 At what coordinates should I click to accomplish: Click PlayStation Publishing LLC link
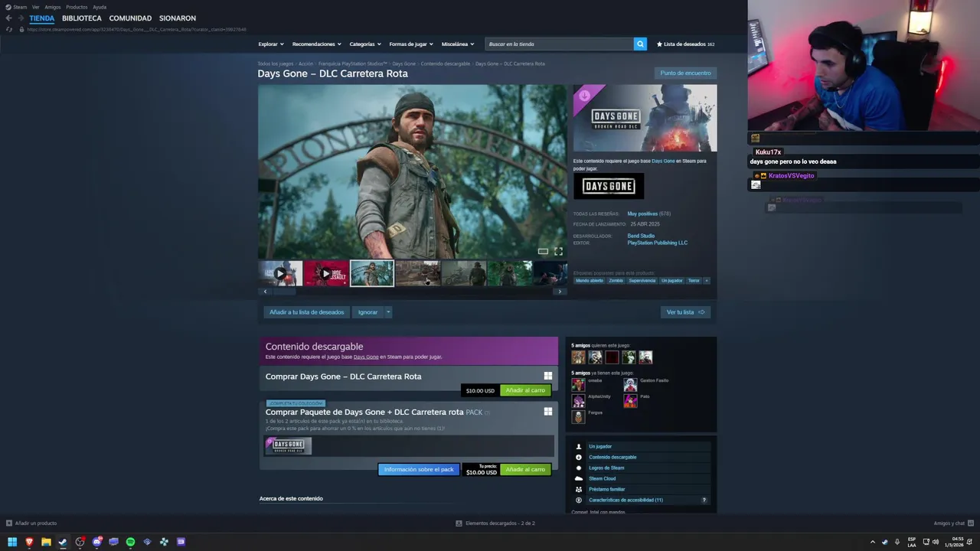658,243
